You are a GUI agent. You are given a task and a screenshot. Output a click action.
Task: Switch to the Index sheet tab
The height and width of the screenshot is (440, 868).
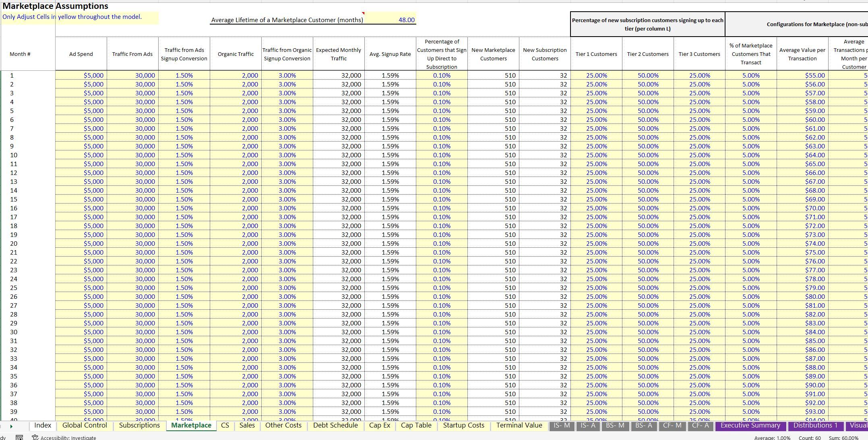pos(43,426)
